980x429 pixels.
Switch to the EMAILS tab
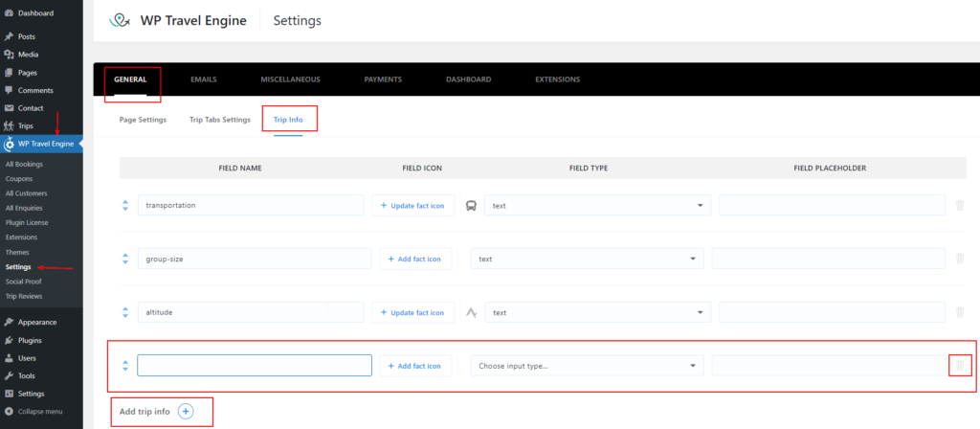[204, 79]
